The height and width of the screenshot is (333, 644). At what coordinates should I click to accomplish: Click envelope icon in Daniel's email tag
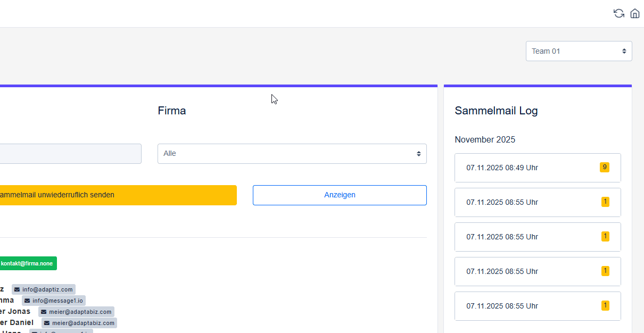coord(47,323)
